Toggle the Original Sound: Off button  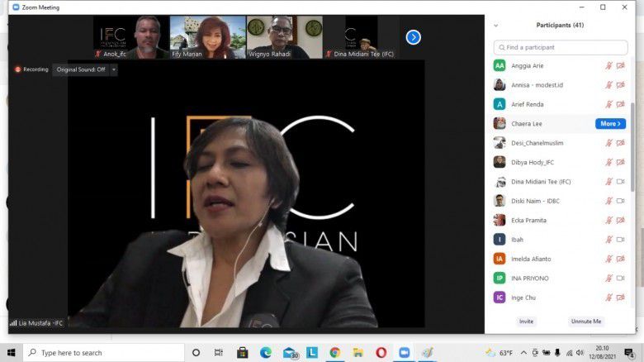point(80,69)
